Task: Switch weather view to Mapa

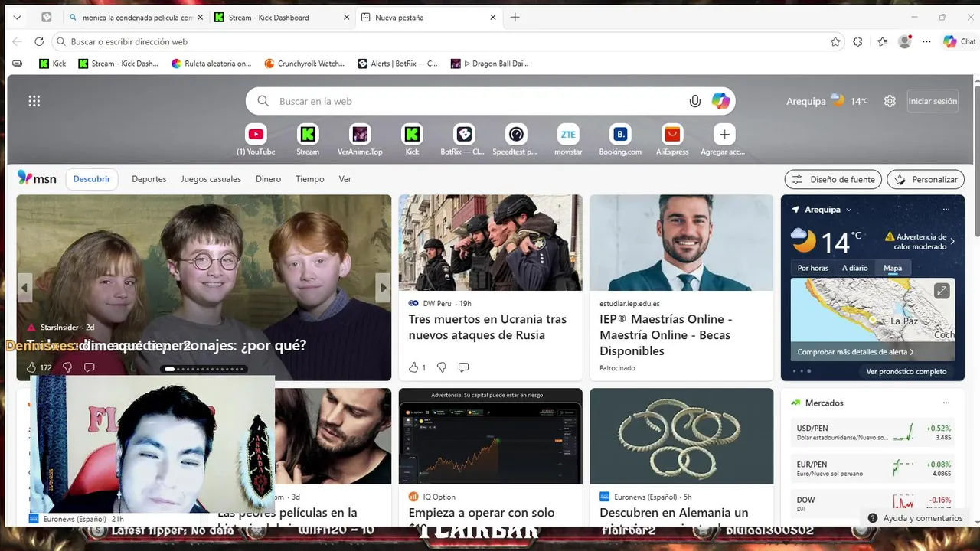Action: pos(893,268)
